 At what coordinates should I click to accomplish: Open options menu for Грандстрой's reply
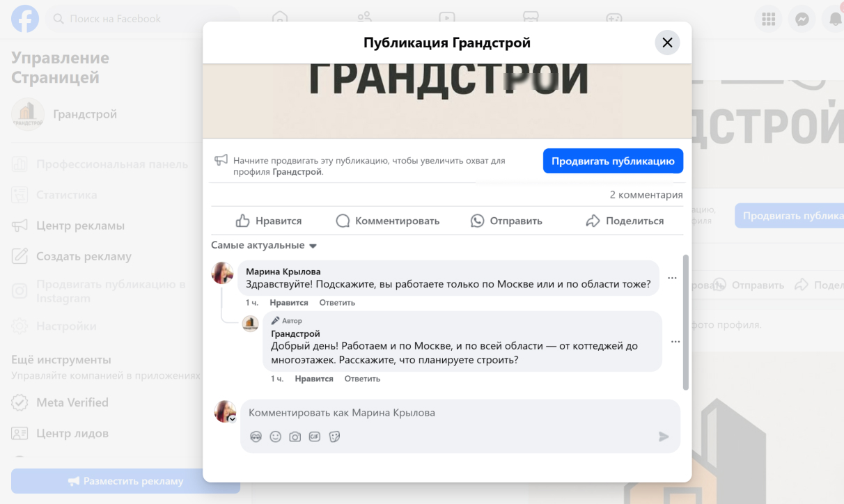click(x=675, y=342)
